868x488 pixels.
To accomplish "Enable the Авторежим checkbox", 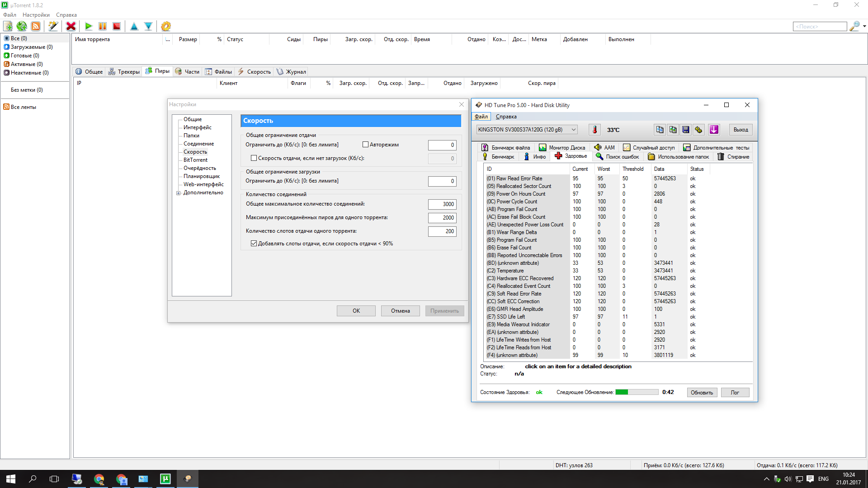I will coord(365,145).
